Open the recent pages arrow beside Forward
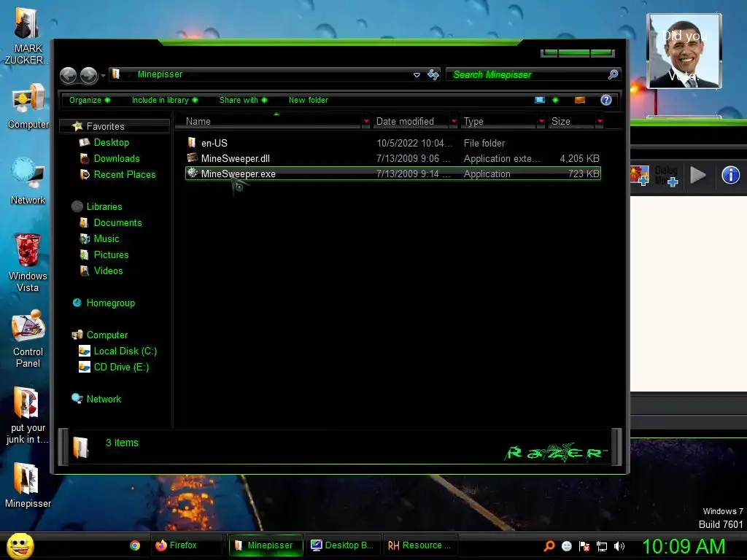Viewport: 747px width, 560px height. click(103, 76)
